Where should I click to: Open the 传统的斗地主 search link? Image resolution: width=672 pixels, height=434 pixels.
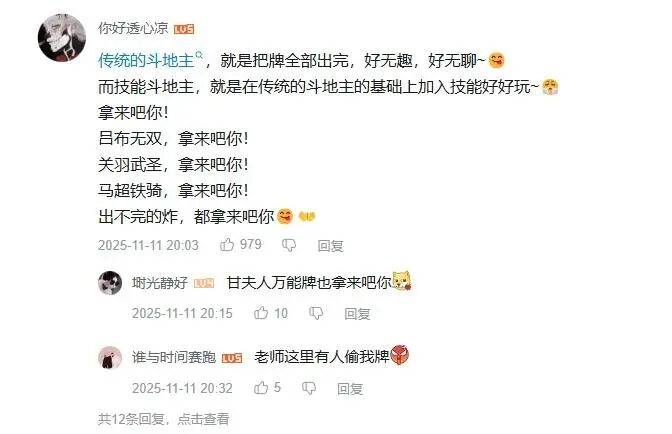[x=146, y=61]
